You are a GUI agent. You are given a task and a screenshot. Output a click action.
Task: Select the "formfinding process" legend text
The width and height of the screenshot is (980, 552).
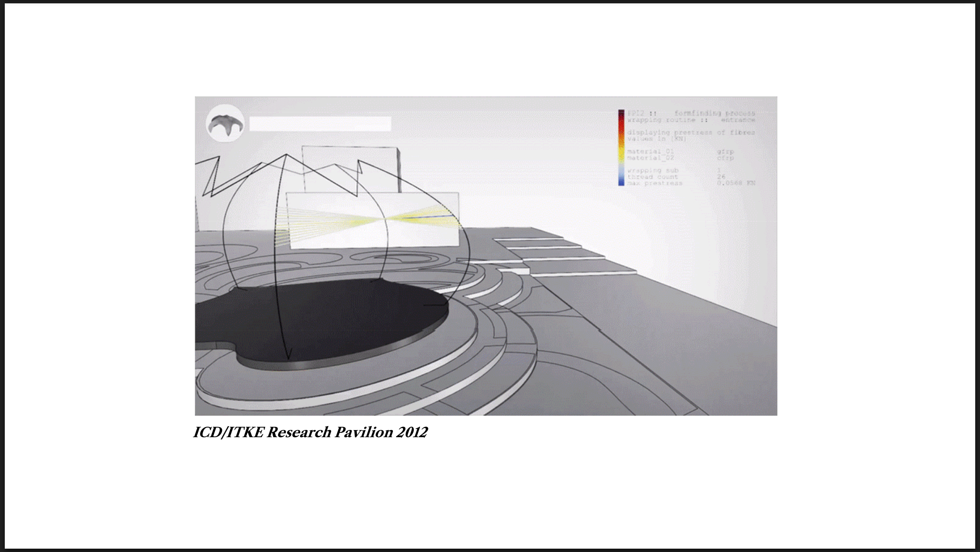coord(714,113)
